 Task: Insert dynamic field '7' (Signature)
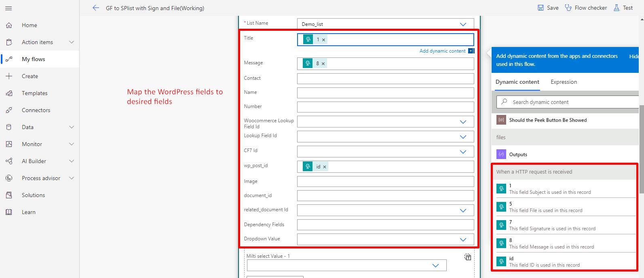(565, 225)
